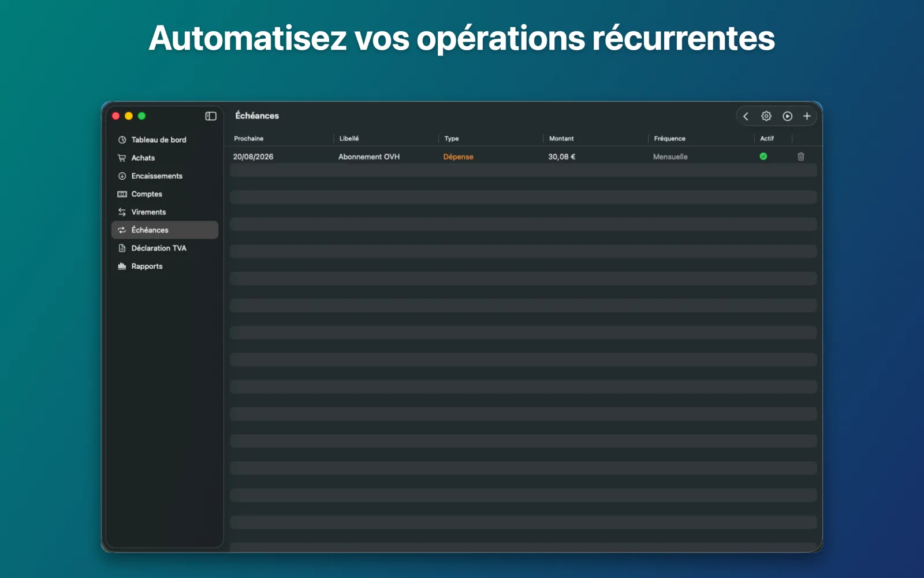
Task: Click the play circle toolbar icon
Action: (x=787, y=116)
